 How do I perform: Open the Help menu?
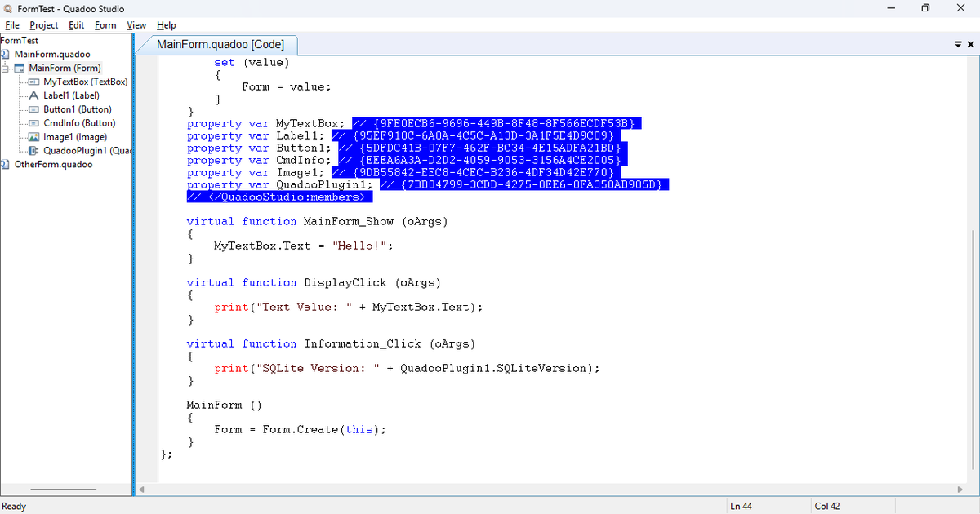pyautogui.click(x=166, y=25)
